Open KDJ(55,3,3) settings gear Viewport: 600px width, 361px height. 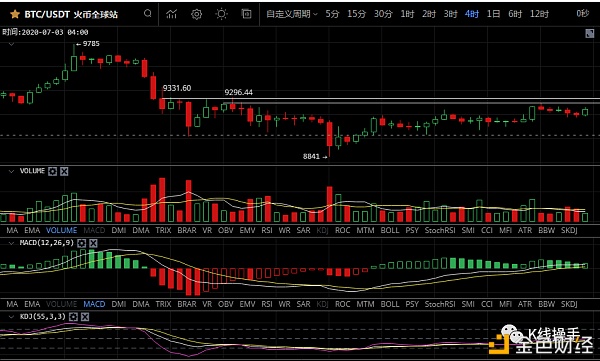[x=73, y=317]
